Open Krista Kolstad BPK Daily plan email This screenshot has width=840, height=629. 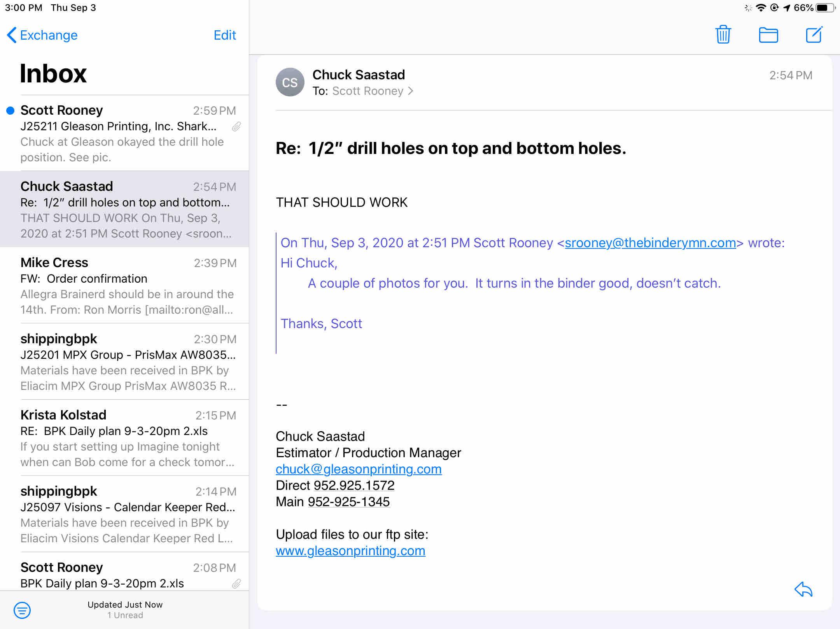[124, 438]
